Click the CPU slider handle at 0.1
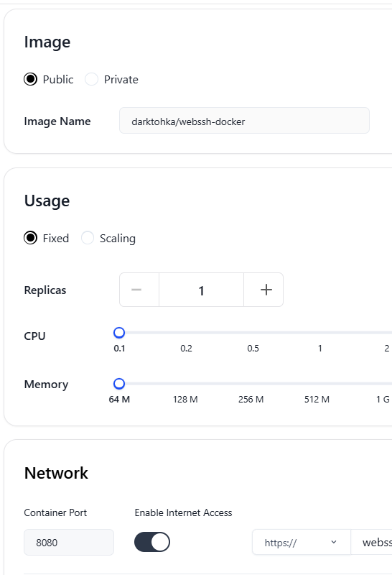The image size is (392, 575). pos(119,333)
